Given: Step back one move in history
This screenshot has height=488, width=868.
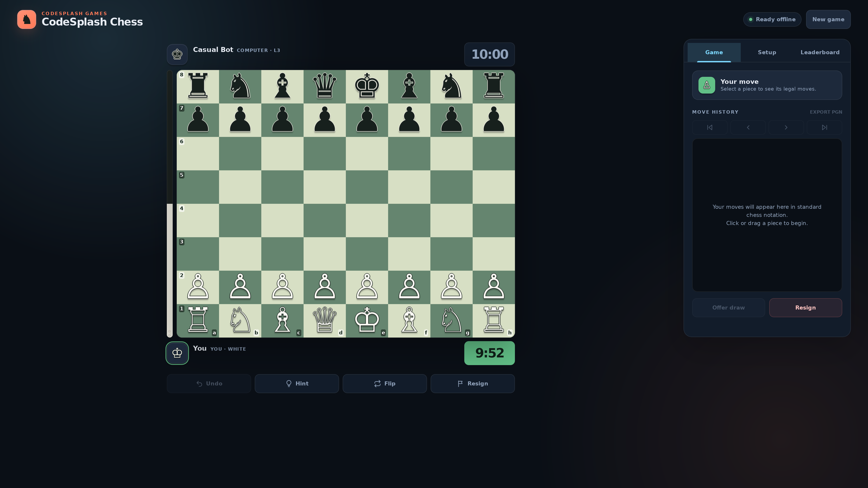Looking at the screenshot, I should coord(748,127).
